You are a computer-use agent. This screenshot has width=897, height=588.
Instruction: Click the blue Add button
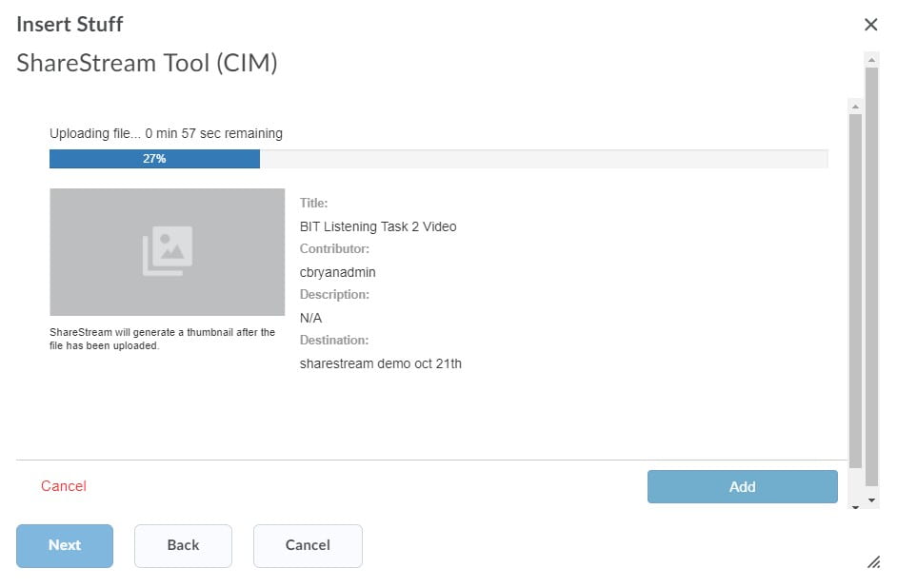coord(742,487)
